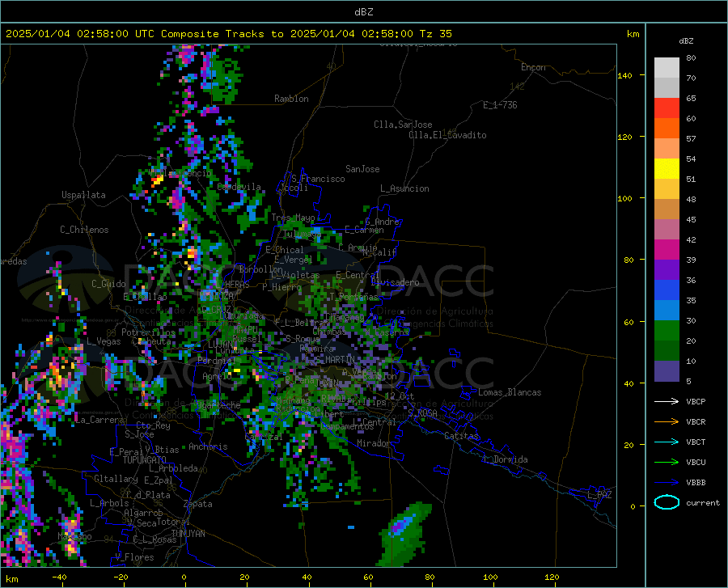Viewport: 728px width, 588px height.
Task: Click the yellow 54 dBZ legend swatch
Action: coord(667,168)
